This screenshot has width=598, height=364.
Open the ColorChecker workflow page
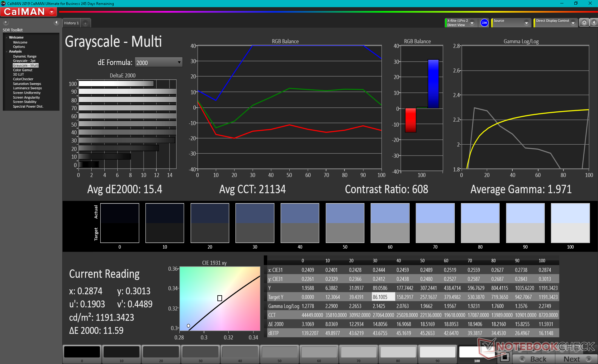(23, 79)
